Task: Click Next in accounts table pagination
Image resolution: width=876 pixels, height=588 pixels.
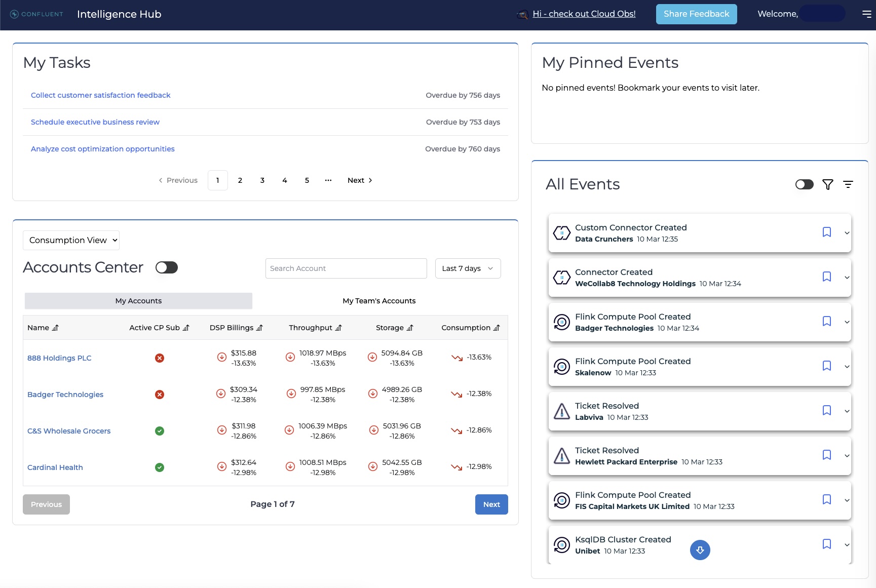Action: (x=491, y=504)
